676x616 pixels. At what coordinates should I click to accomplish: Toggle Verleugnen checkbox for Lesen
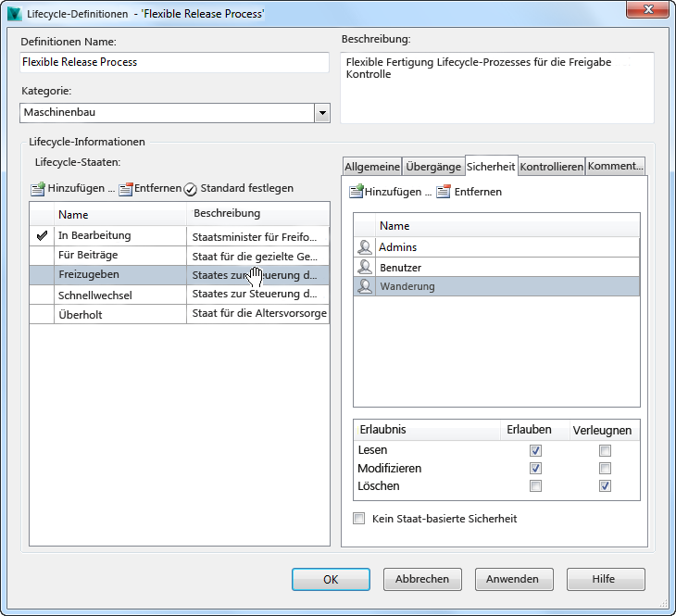point(605,450)
